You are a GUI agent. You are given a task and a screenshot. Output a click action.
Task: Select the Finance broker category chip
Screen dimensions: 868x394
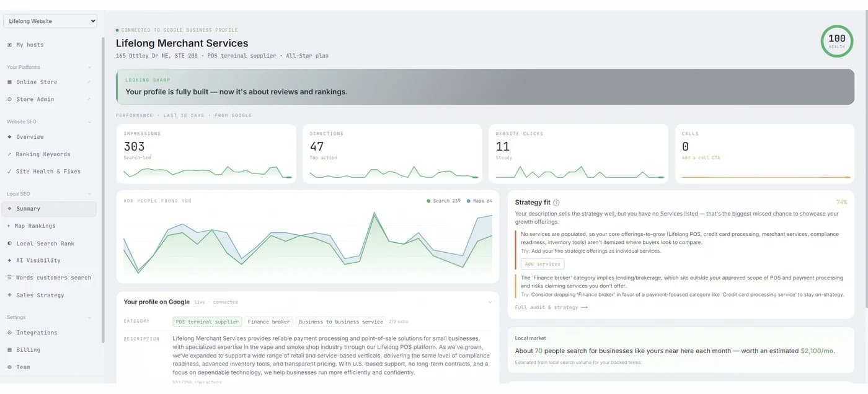pyautogui.click(x=268, y=322)
